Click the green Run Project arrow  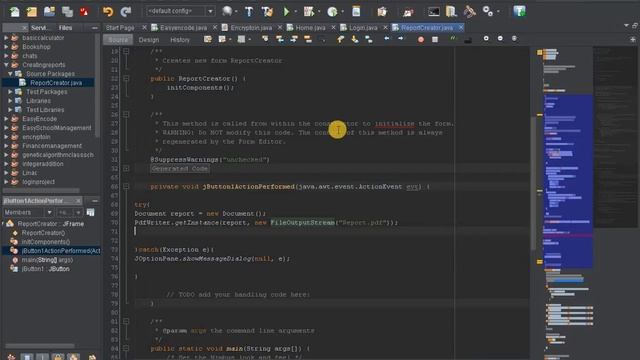[x=286, y=11]
